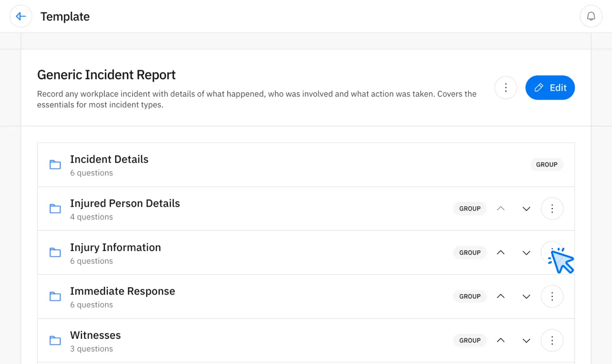The image size is (612, 364).
Task: Click the Injured Person Details folder icon
Action: [55, 209]
